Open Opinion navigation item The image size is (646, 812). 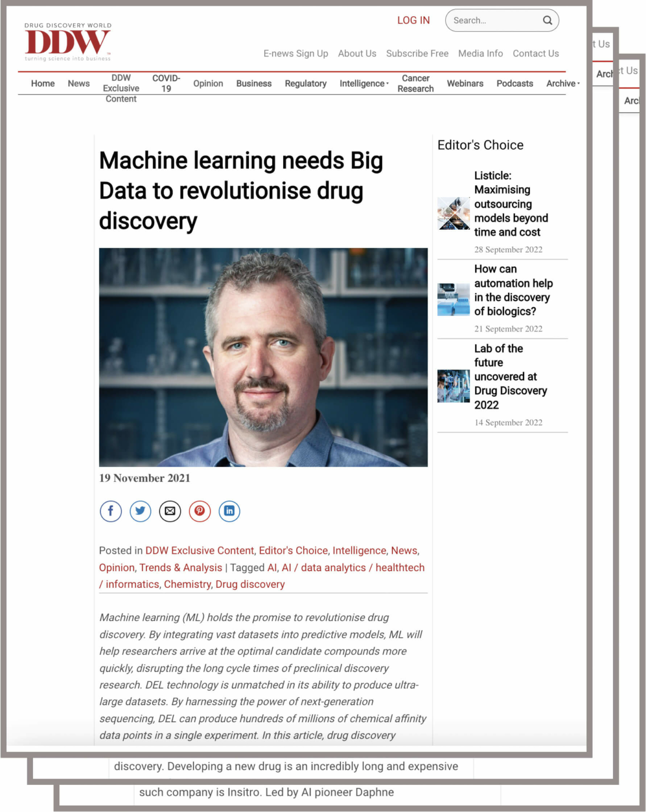(x=208, y=83)
